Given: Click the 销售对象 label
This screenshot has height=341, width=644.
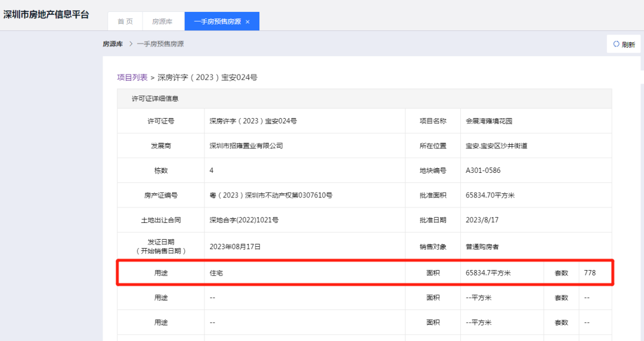Looking at the screenshot, I should point(433,247).
